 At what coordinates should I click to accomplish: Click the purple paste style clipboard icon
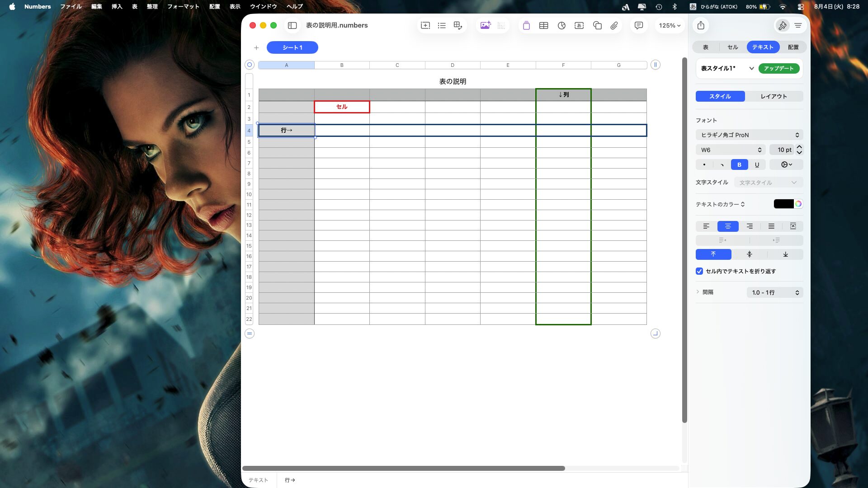526,26
